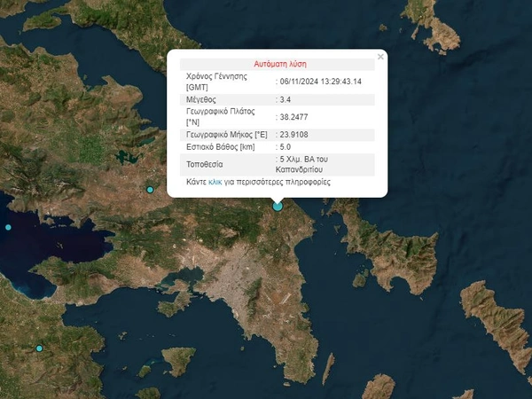Click the origin time value 06/11/2024 13:29:43.14
This screenshot has width=532, height=399.
tap(321, 82)
